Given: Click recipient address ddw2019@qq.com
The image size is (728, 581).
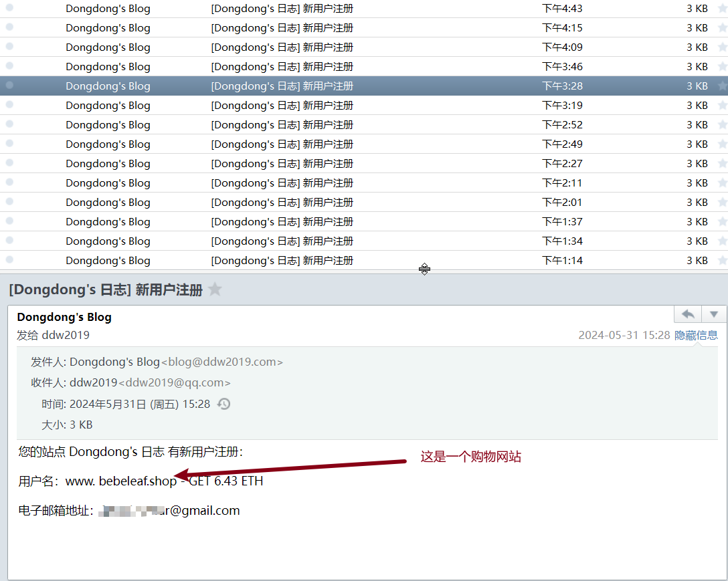Looking at the screenshot, I should [175, 383].
